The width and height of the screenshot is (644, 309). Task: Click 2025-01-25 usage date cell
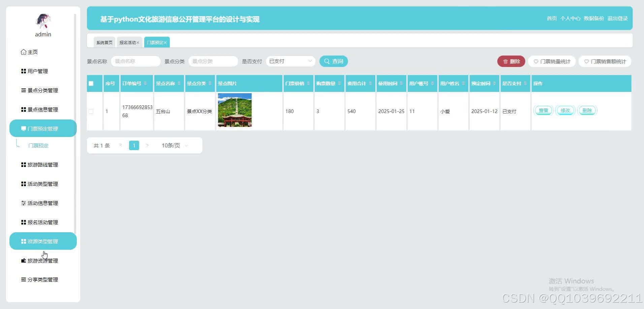point(391,111)
